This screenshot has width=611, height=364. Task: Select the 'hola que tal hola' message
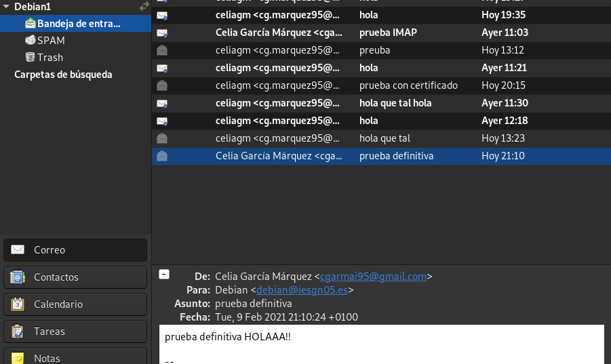pyautogui.click(x=395, y=103)
